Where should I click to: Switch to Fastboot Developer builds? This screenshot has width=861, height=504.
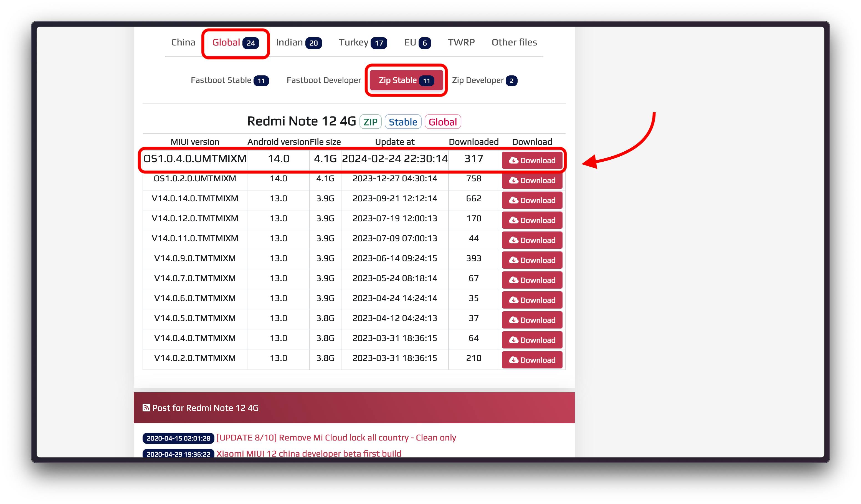click(323, 80)
